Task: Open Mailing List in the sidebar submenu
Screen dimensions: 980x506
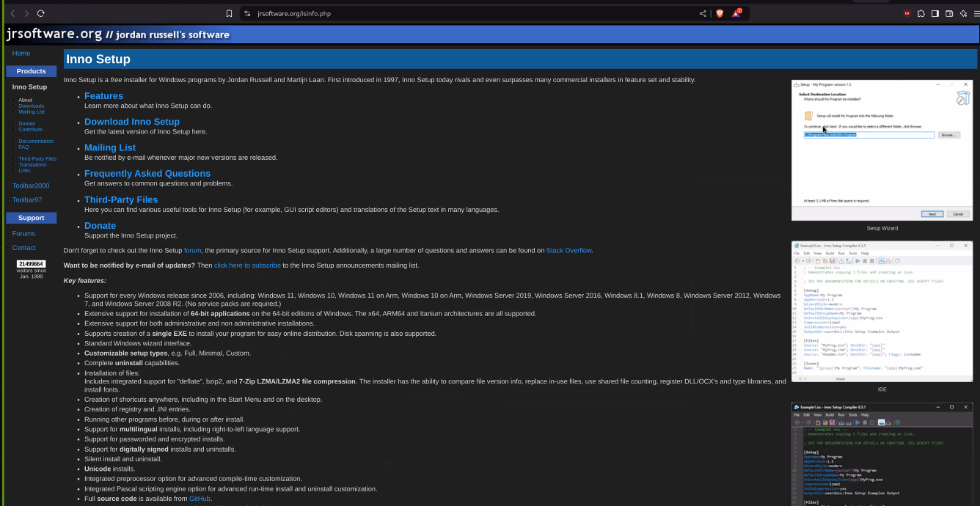Action: click(32, 112)
